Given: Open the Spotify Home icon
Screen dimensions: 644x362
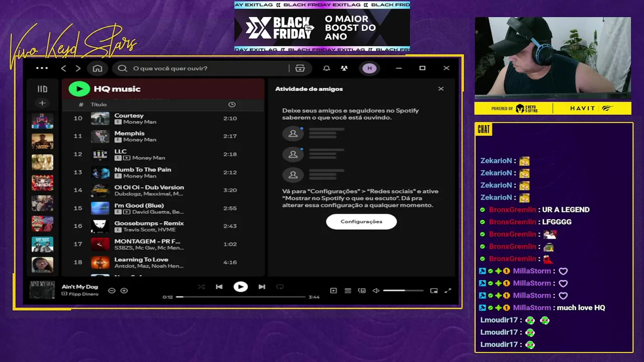Looking at the screenshot, I should point(98,68).
